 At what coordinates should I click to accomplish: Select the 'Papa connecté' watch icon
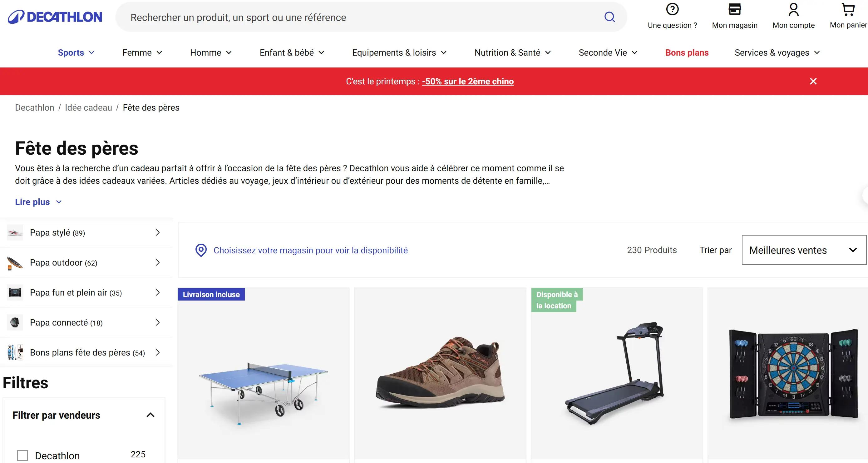coord(15,322)
